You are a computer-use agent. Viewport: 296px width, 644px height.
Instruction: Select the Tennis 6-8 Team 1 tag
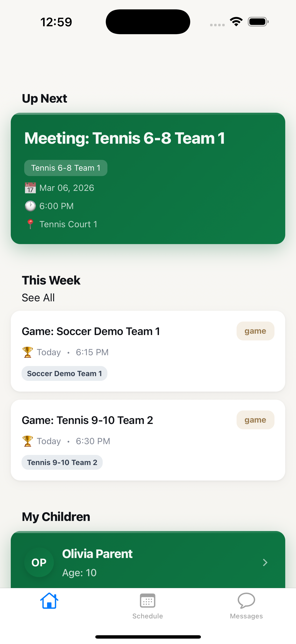click(x=66, y=168)
